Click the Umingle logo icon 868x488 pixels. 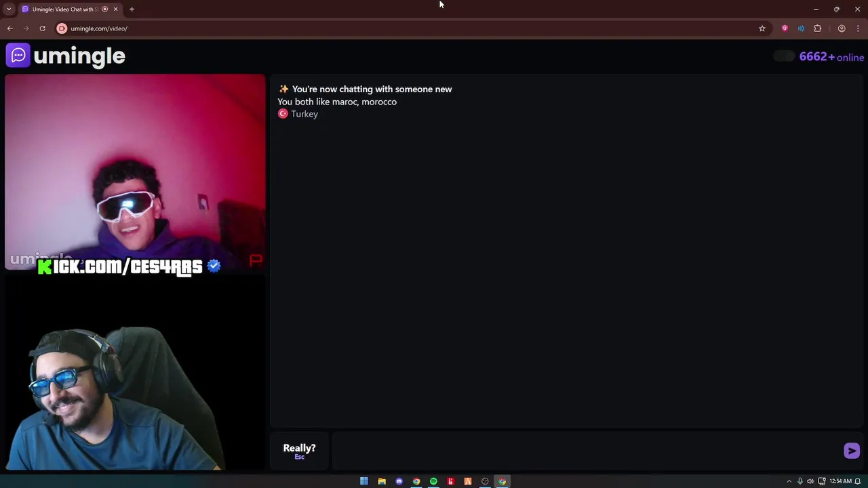coord(18,56)
